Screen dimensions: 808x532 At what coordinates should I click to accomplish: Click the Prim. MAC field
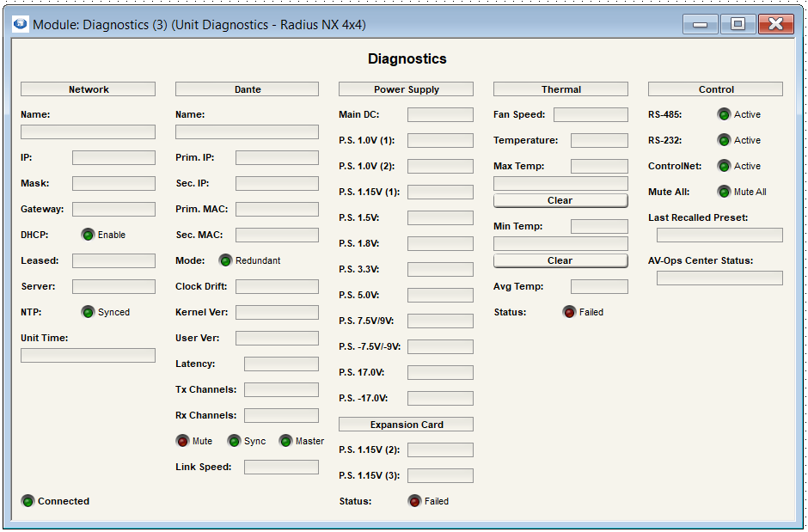point(278,209)
